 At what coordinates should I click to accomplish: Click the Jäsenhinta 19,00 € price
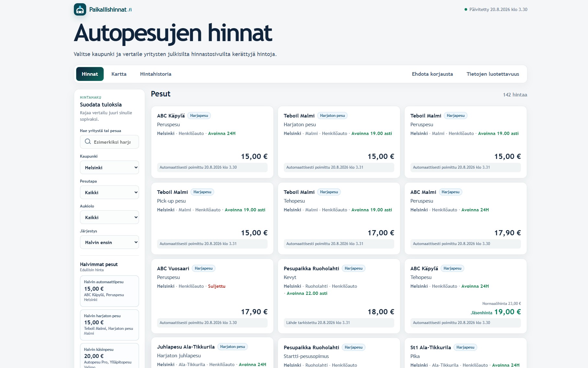[496, 312]
